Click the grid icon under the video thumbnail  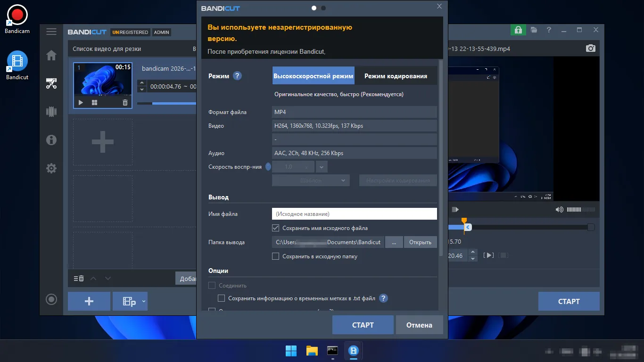[94, 102]
